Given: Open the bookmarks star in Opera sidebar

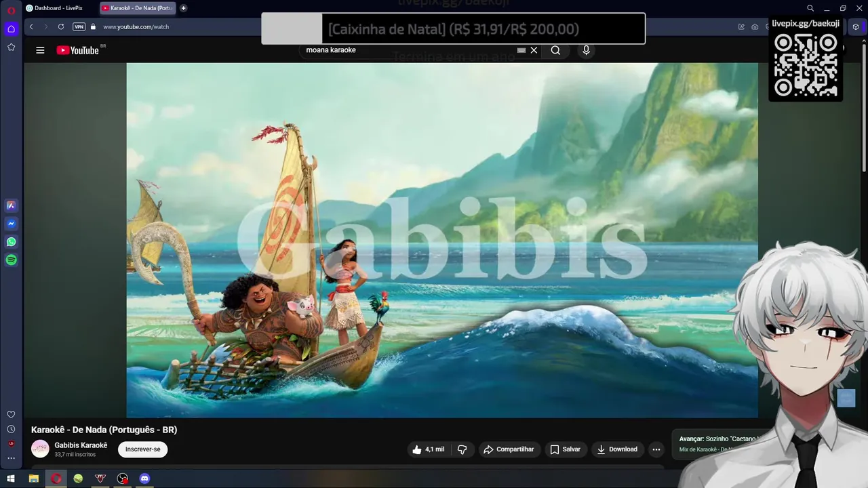Looking at the screenshot, I should [x=11, y=47].
